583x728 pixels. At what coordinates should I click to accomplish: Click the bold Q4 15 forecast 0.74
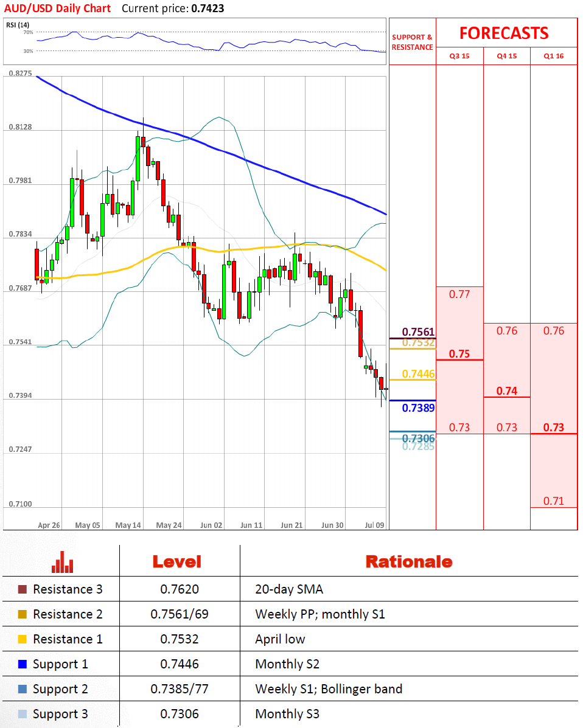[507, 391]
